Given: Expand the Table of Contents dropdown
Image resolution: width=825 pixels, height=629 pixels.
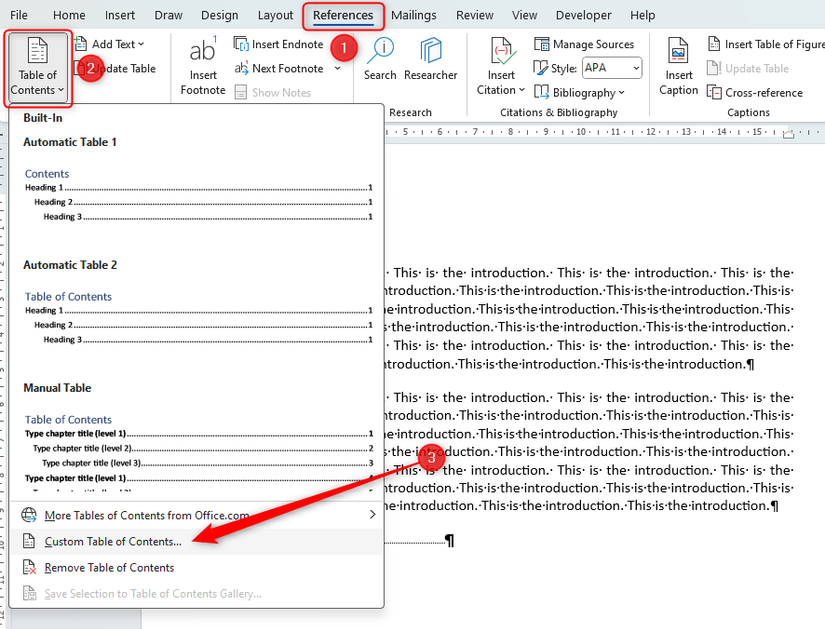Looking at the screenshot, I should (x=37, y=67).
